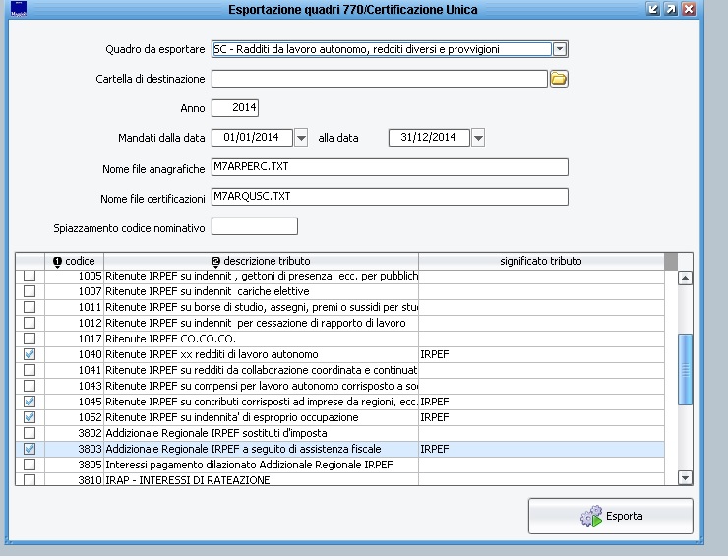Click the grid options corner button
Screen dimensions: 728x560
click(x=671, y=261)
